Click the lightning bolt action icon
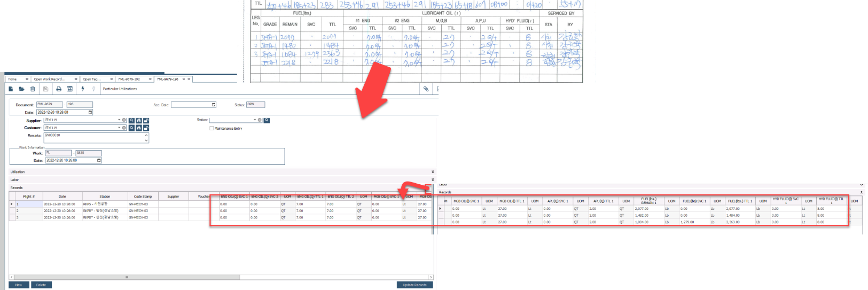 83,89
